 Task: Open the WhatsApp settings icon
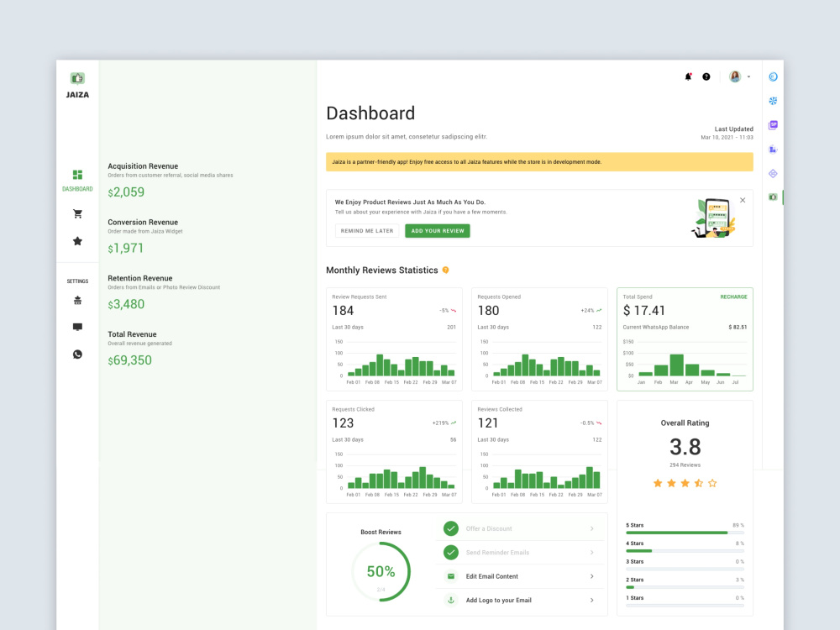click(x=77, y=354)
